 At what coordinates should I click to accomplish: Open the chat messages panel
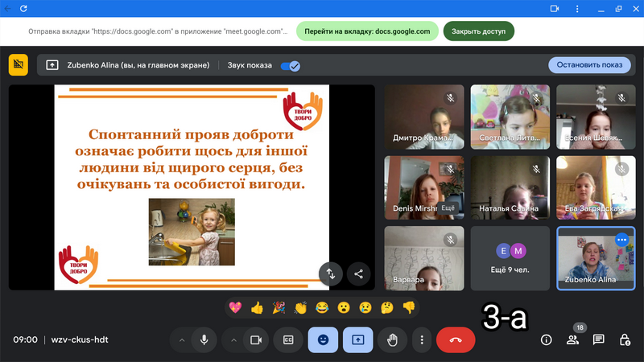[x=599, y=339]
